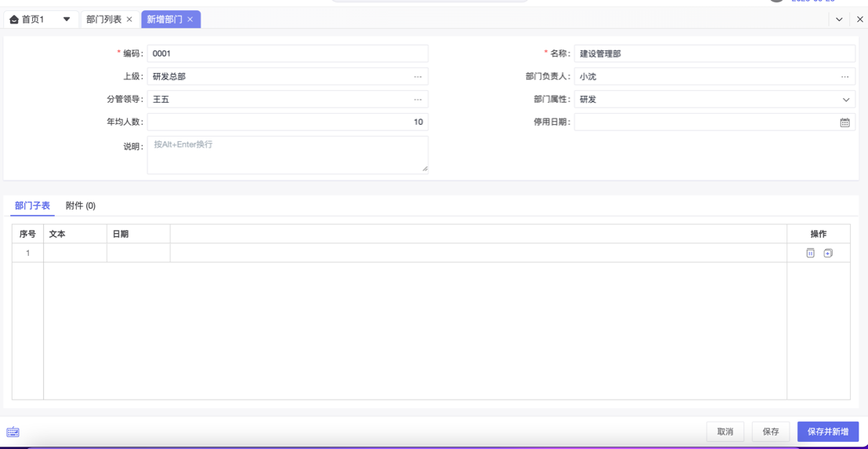
Task: Switch to the 附件 (0) tab
Action: 81,206
